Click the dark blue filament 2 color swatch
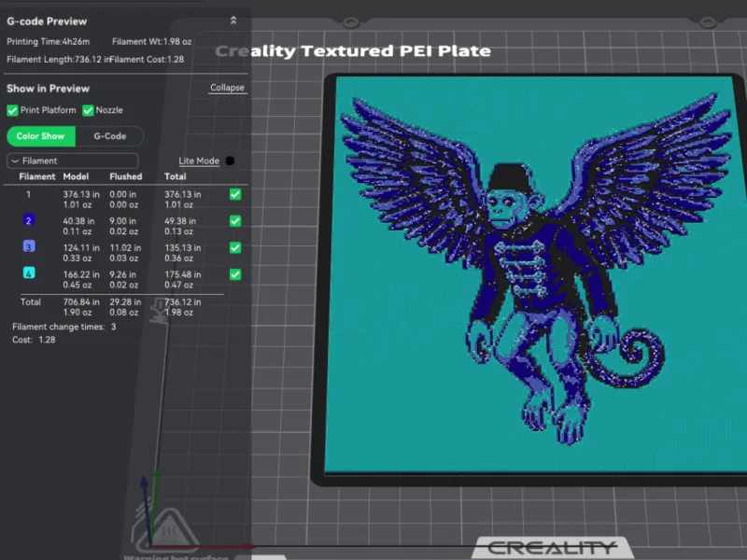The height and width of the screenshot is (560, 747). click(29, 220)
